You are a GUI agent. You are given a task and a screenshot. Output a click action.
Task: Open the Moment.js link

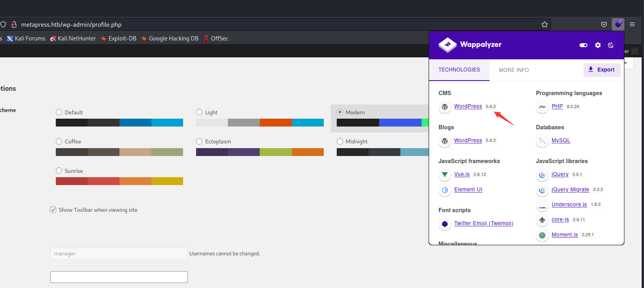[565, 235]
